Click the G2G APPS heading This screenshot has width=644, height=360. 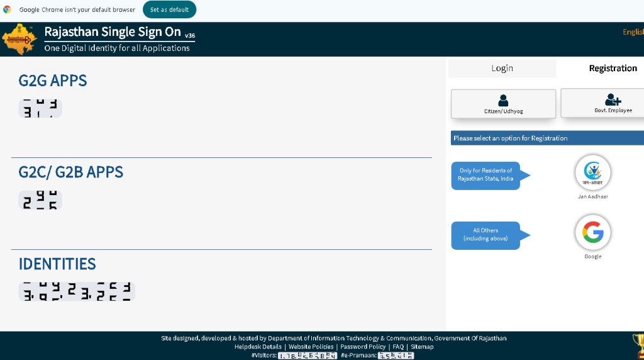coord(53,81)
